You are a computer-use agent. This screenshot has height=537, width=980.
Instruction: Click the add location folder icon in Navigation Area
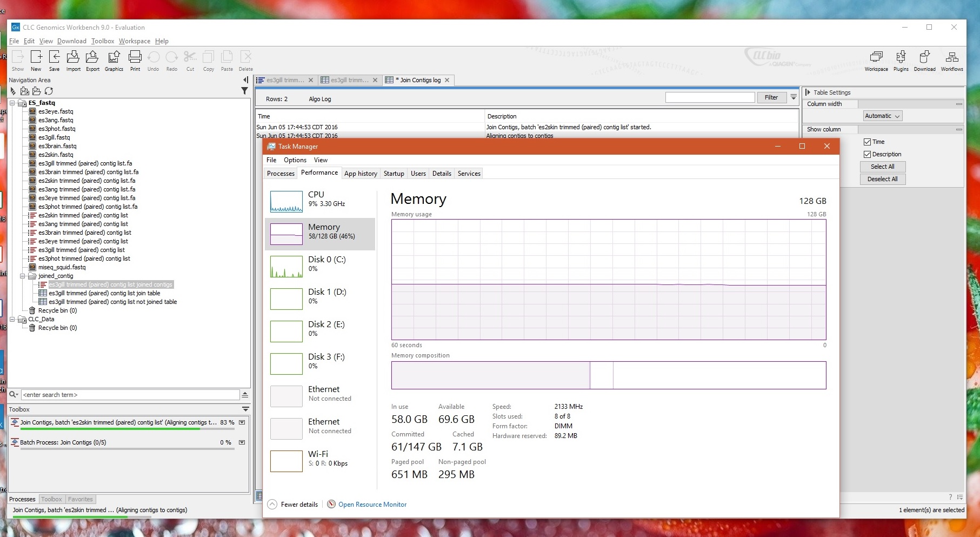click(x=25, y=91)
